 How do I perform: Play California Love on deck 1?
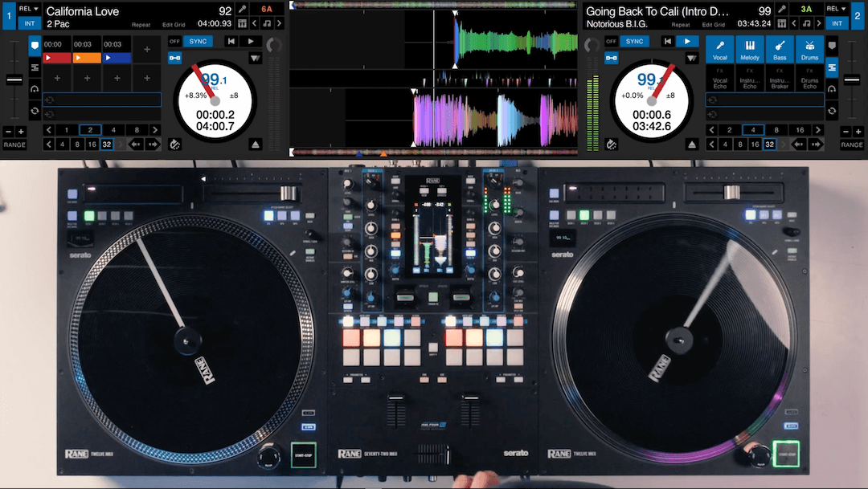point(252,42)
